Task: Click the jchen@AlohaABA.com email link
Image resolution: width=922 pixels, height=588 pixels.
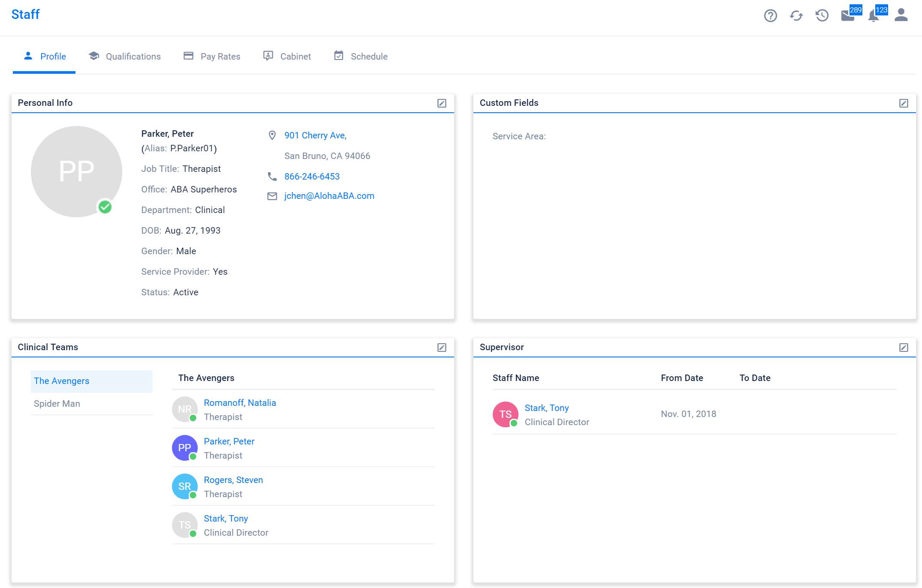Action: pyautogui.click(x=329, y=196)
